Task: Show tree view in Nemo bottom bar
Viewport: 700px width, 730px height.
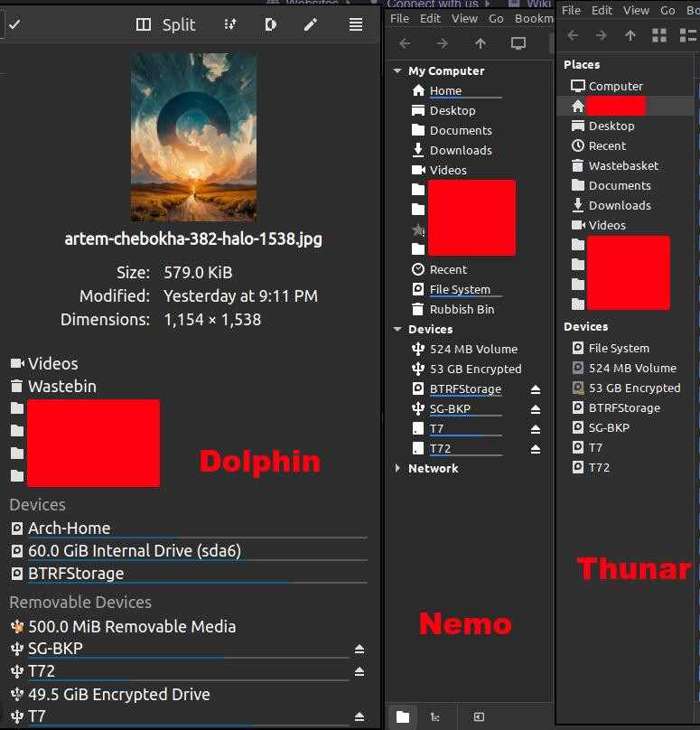Action: pos(435,717)
